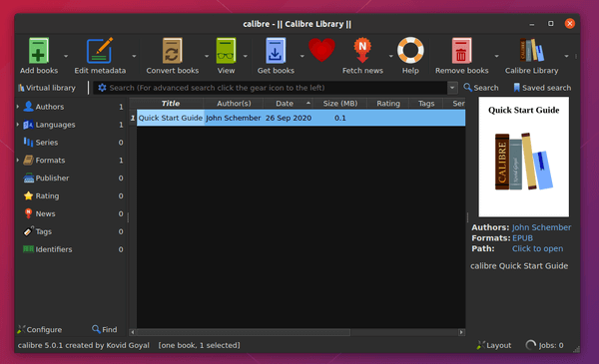Click the John Schember author link

pos(541,227)
